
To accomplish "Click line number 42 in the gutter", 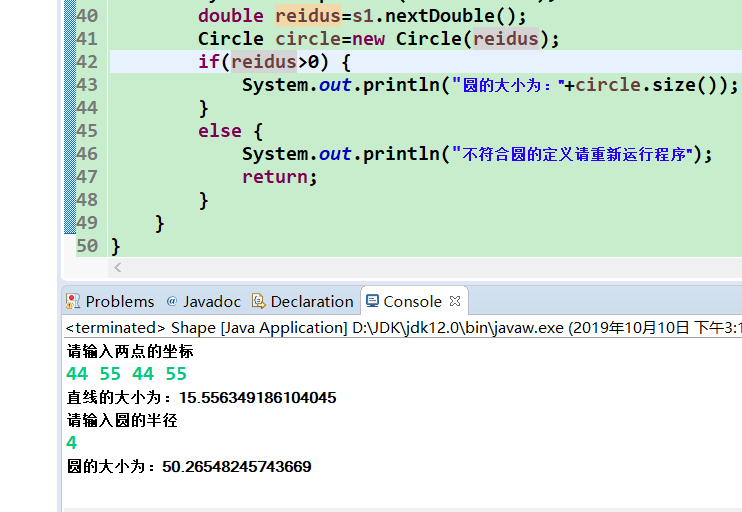I will point(87,62).
